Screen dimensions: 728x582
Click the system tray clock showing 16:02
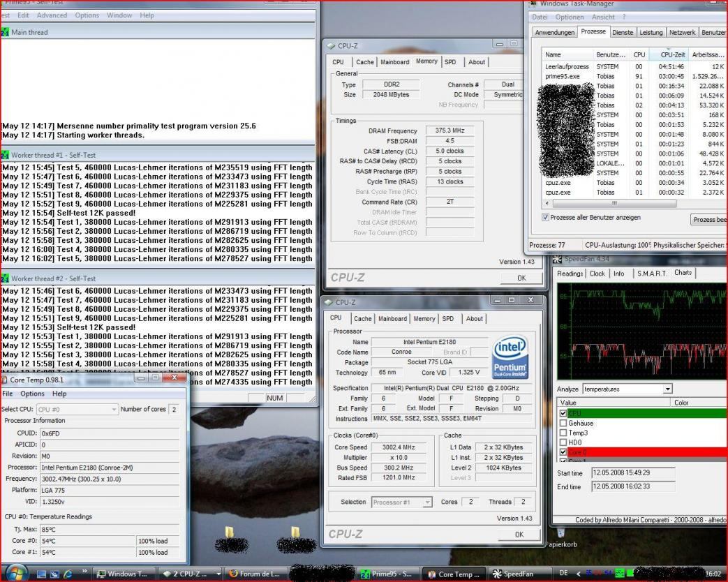[x=713, y=574]
